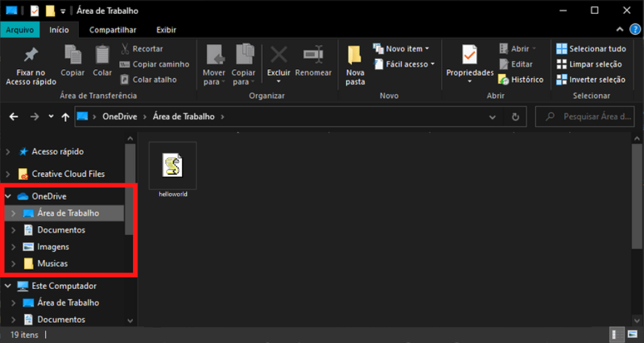Switch to the Início ribbon tab

point(59,30)
